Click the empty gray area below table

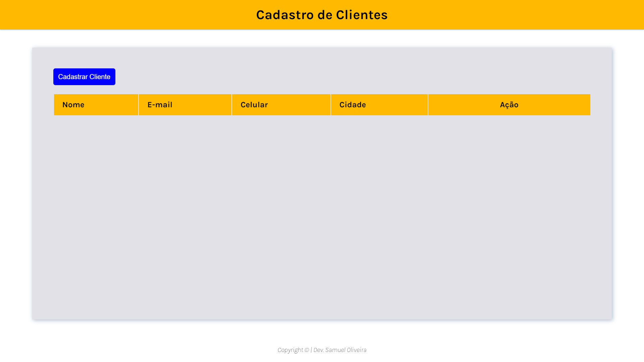[322, 215]
